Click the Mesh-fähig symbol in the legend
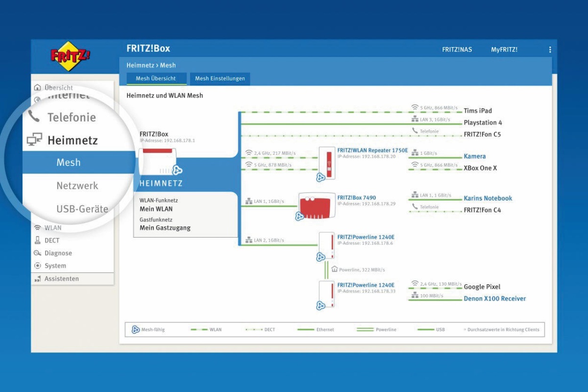 136,329
